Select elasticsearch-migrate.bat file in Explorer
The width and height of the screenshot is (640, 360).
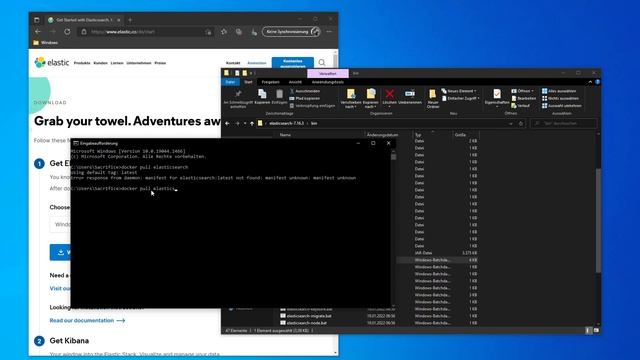coord(309,316)
